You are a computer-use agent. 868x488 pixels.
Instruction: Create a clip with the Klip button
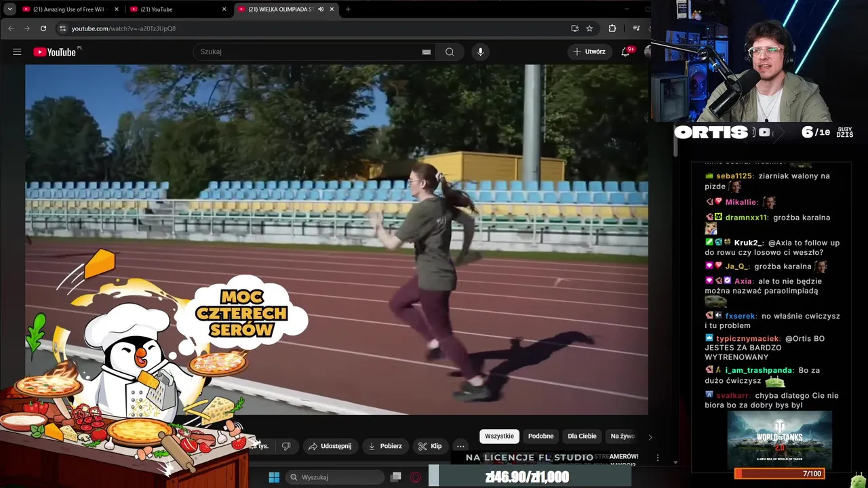[x=430, y=446]
